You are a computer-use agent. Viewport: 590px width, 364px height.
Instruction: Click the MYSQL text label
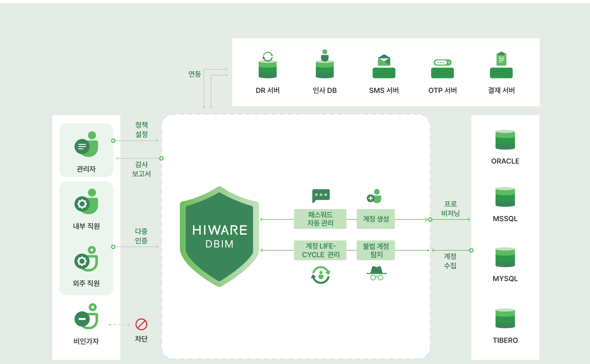click(505, 279)
